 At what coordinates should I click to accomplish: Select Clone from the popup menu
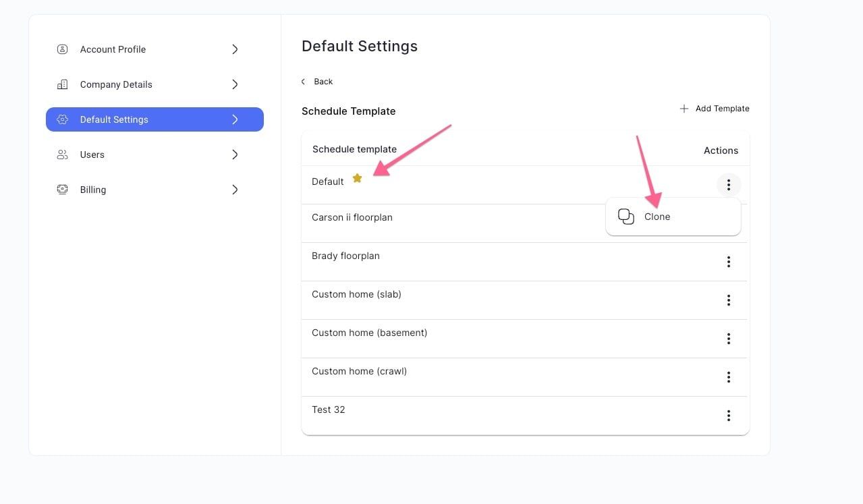(673, 217)
